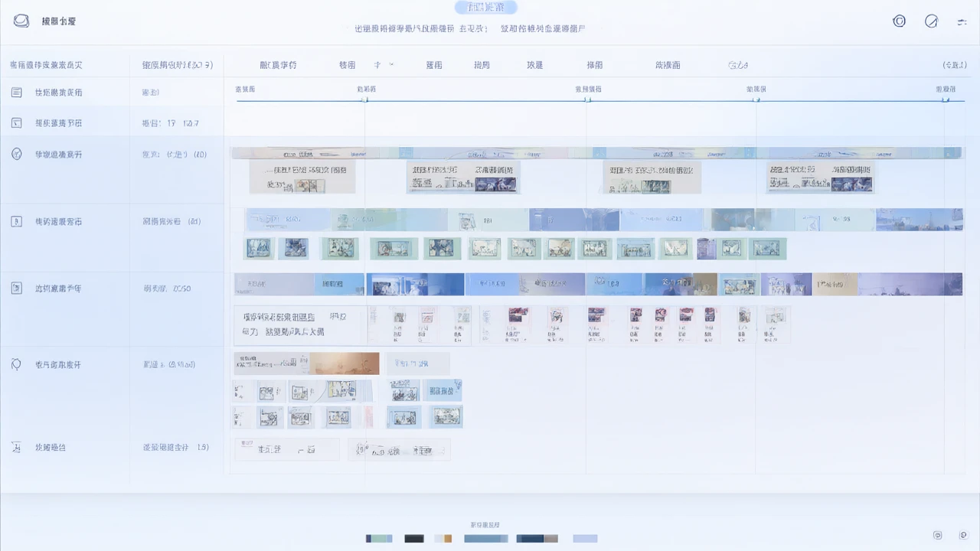Click the first of the three top-right icons
This screenshot has width=980, height=551.
pos(900,21)
